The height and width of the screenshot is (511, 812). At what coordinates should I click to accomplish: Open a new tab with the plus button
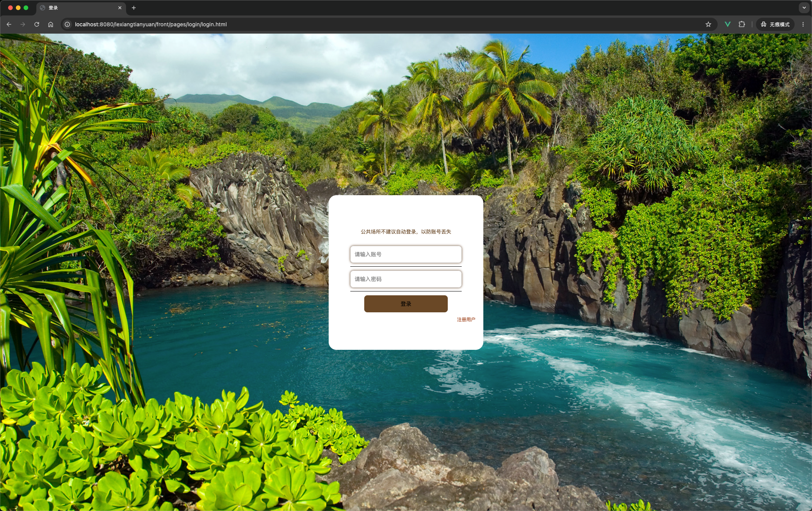pyautogui.click(x=134, y=8)
